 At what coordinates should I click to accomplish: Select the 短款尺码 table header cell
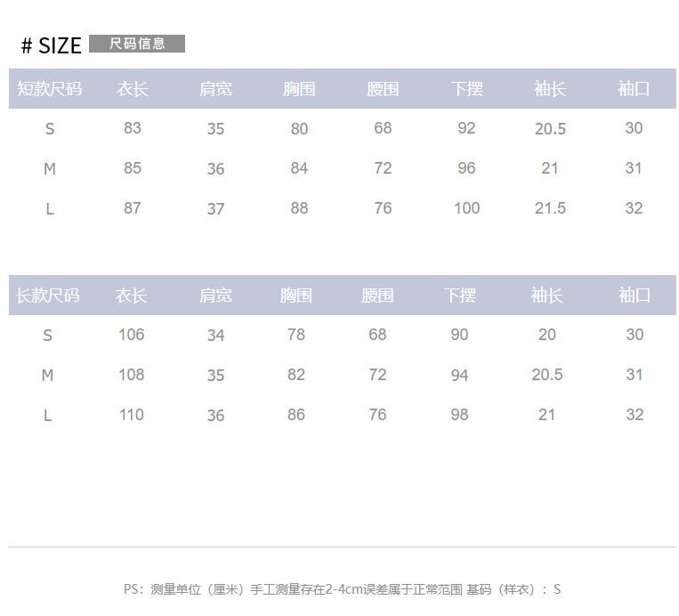(50, 89)
